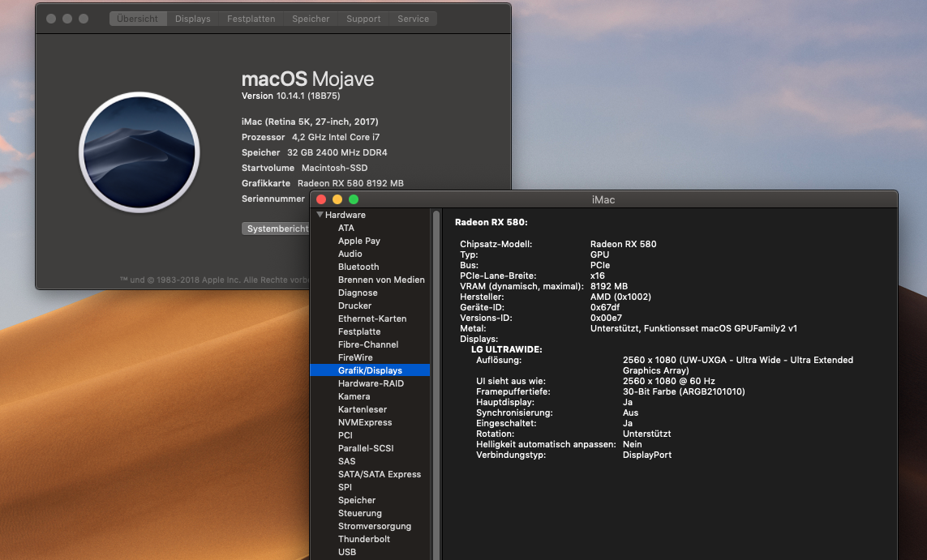Select Ethernet-Karten in sidebar

pyautogui.click(x=372, y=318)
